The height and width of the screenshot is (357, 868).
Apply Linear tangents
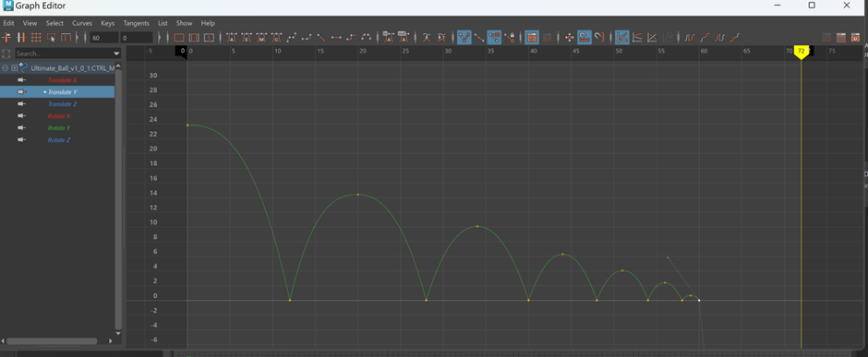[x=321, y=38]
